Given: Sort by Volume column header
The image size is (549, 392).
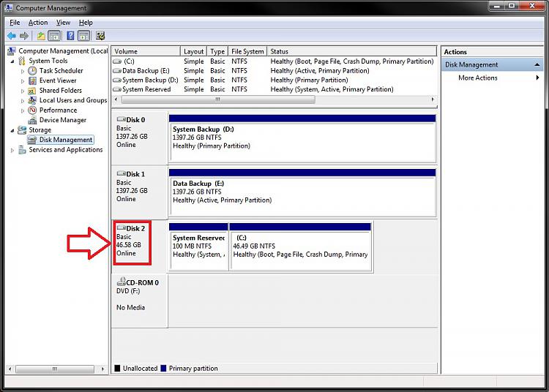Looking at the screenshot, I should click(146, 51).
